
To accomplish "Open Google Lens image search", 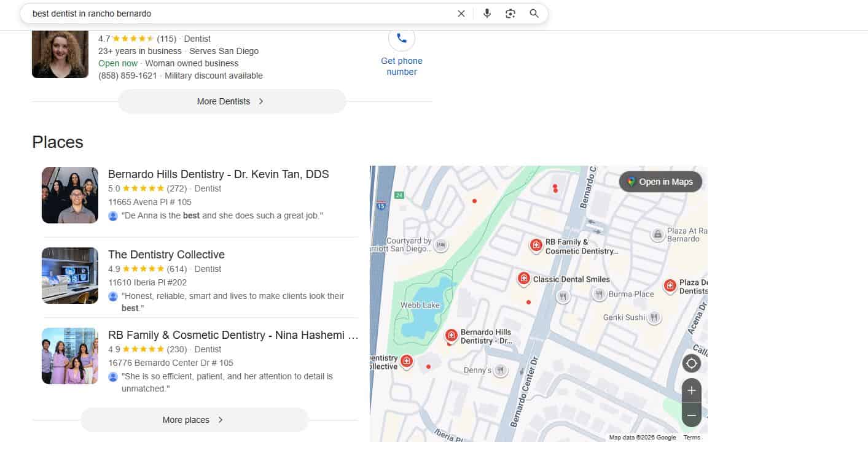I will (x=510, y=14).
